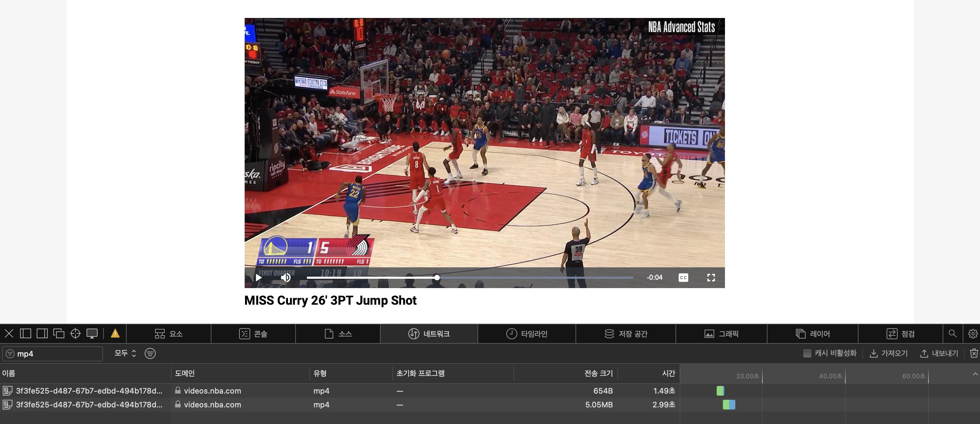Open inspector search magnifier

(x=953, y=333)
